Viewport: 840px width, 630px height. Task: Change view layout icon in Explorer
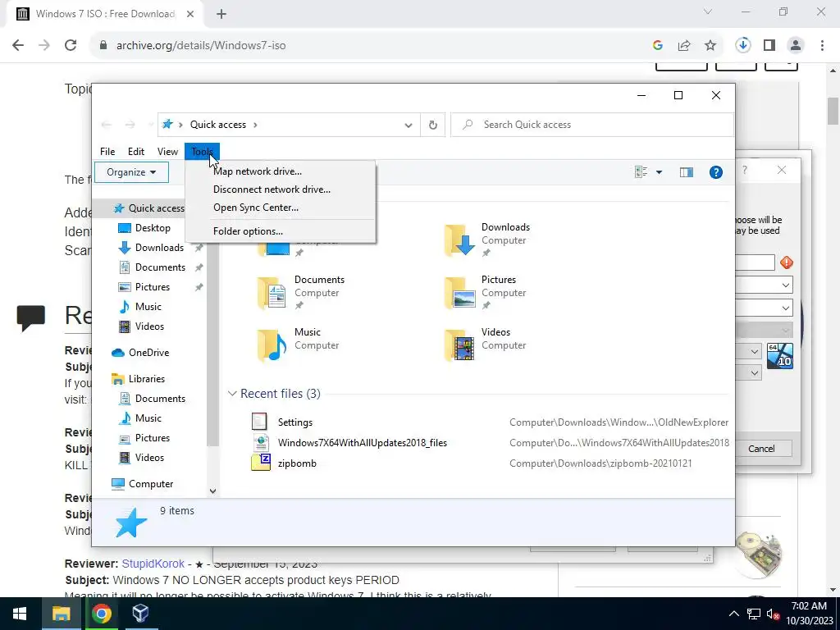(641, 172)
